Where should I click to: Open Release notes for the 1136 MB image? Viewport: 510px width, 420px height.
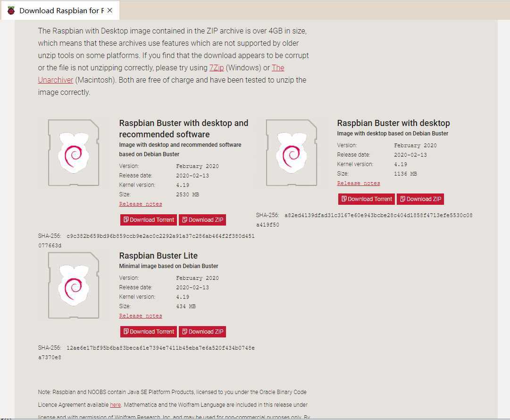pyautogui.click(x=359, y=183)
